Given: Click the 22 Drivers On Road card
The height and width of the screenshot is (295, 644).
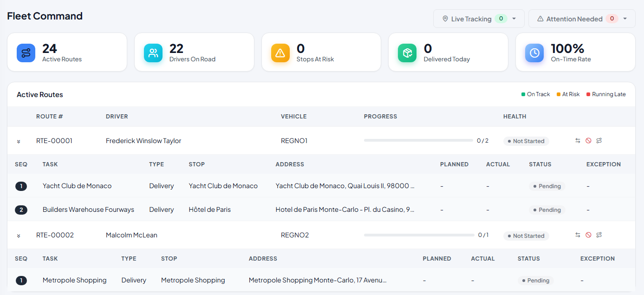Looking at the screenshot, I should click(x=194, y=52).
